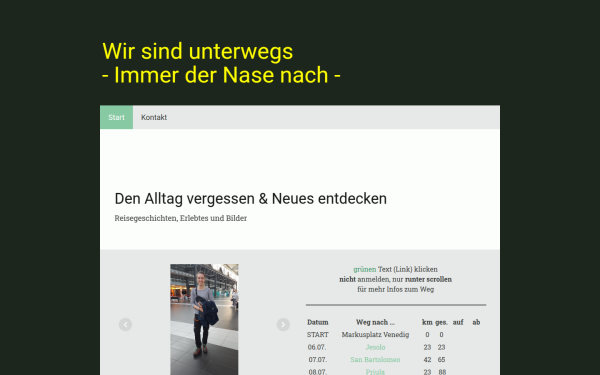Click the date cell '07.07.'
The width and height of the screenshot is (600, 375).
pyautogui.click(x=318, y=360)
